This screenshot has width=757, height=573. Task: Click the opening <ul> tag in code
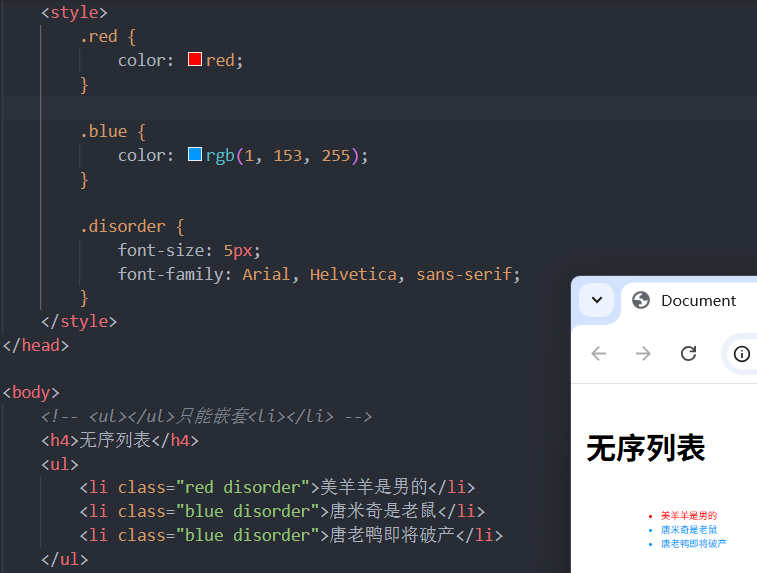coord(60,464)
